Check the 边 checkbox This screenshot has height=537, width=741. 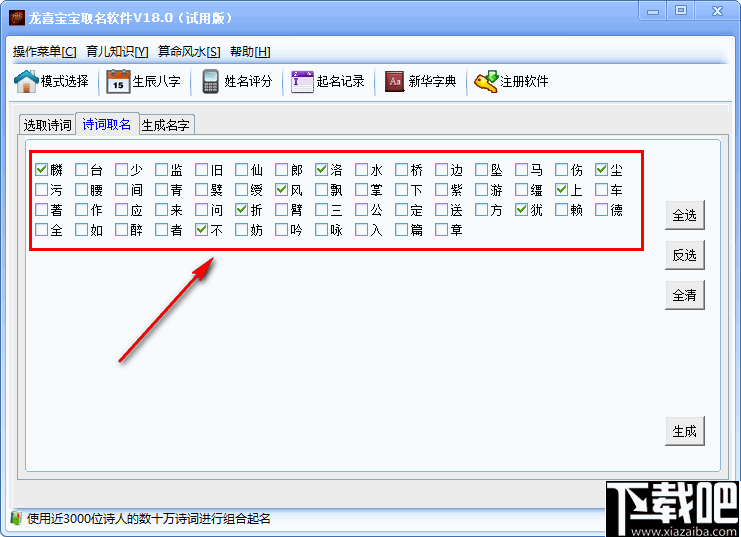coord(442,169)
